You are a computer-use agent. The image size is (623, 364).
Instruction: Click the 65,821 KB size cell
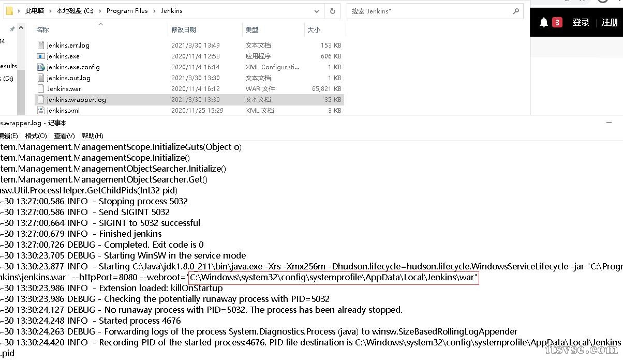[x=327, y=88]
